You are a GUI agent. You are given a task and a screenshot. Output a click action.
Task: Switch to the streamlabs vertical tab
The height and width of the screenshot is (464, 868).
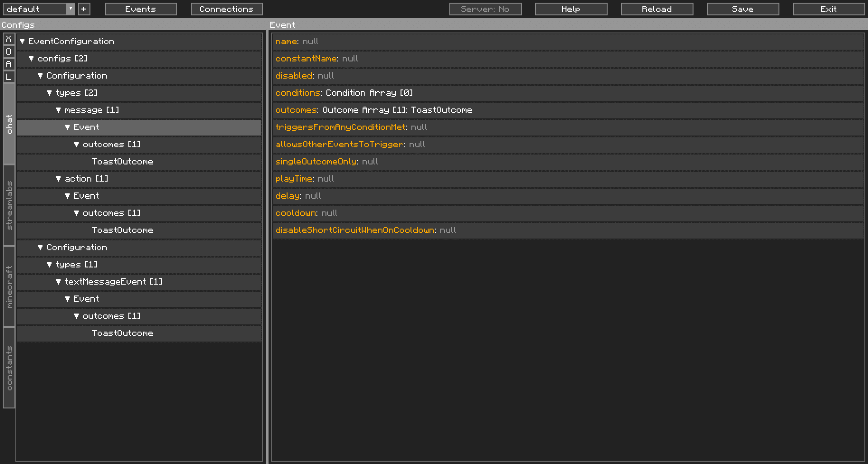(9, 206)
